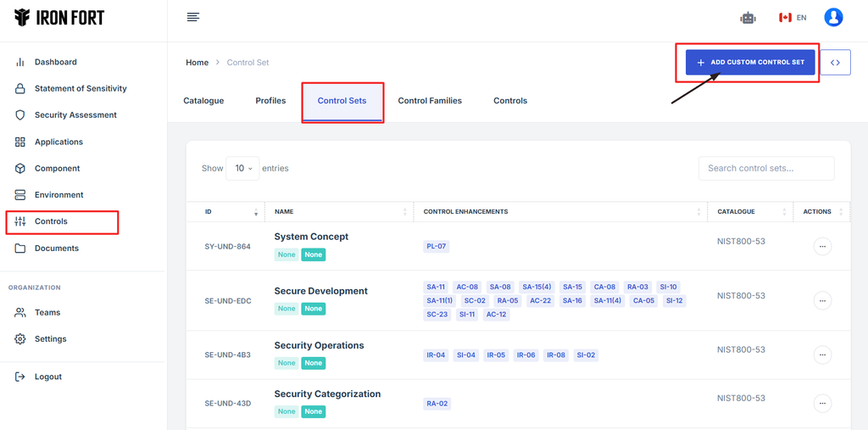Open Applications from the sidebar
This screenshot has width=868, height=430.
click(58, 142)
